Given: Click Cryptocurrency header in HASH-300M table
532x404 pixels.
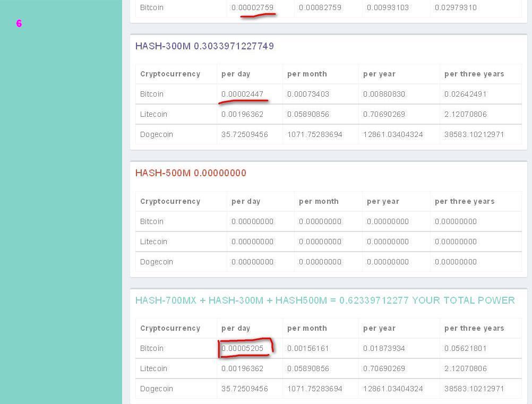Looking at the screenshot, I should (x=170, y=74).
